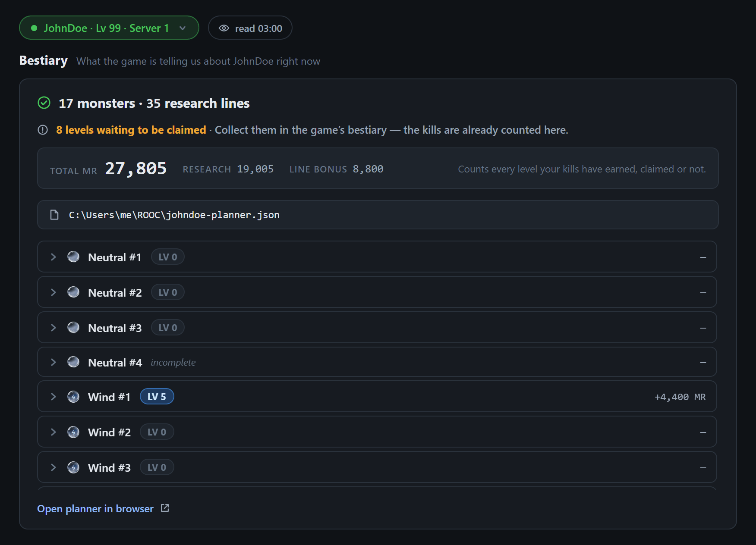Click the Neutral #3 element orb icon

(x=73, y=328)
